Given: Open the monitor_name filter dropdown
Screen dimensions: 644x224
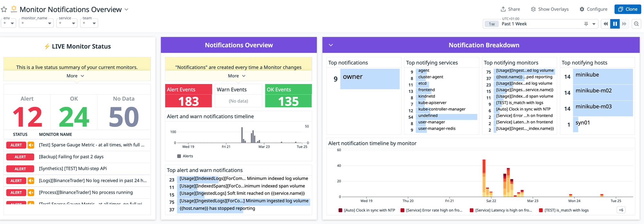Looking at the screenshot, I should pyautogui.click(x=36, y=23).
